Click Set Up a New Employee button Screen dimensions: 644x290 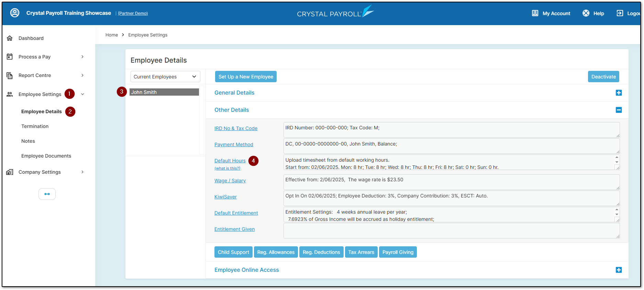pos(246,77)
